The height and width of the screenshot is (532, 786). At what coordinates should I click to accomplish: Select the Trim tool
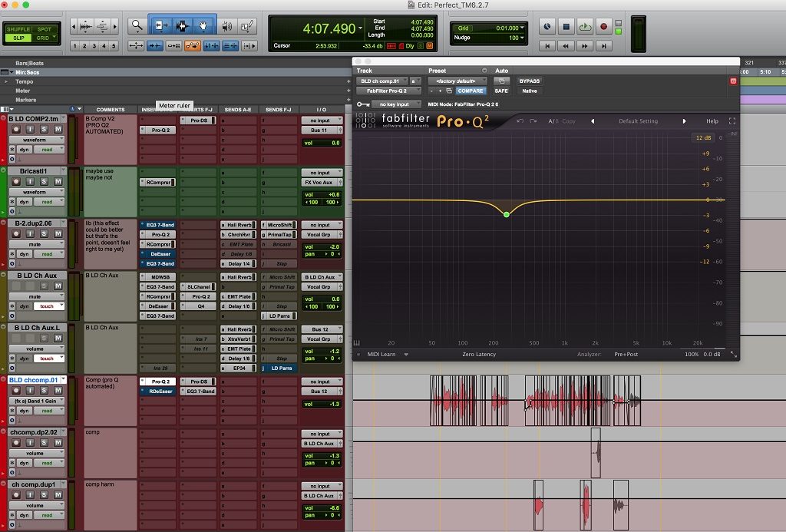point(161,25)
